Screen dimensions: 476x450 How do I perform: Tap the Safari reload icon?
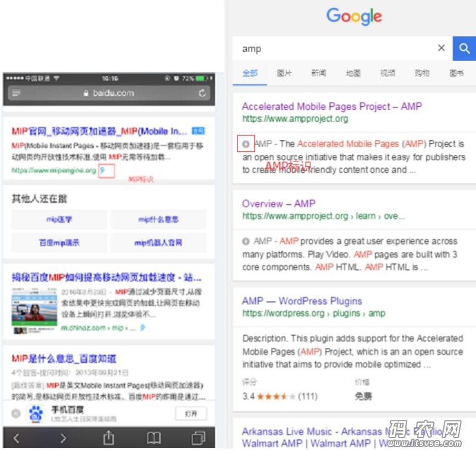click(x=202, y=93)
